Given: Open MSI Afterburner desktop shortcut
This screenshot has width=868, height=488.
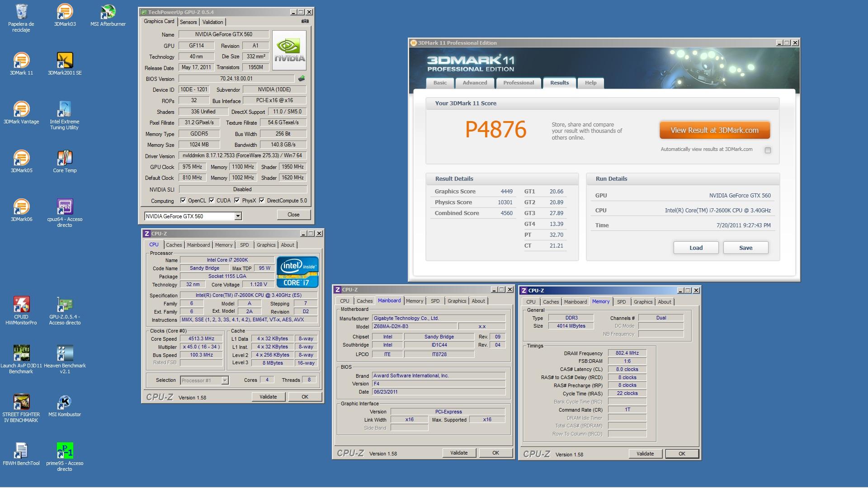Looking at the screenshot, I should tap(108, 15).
